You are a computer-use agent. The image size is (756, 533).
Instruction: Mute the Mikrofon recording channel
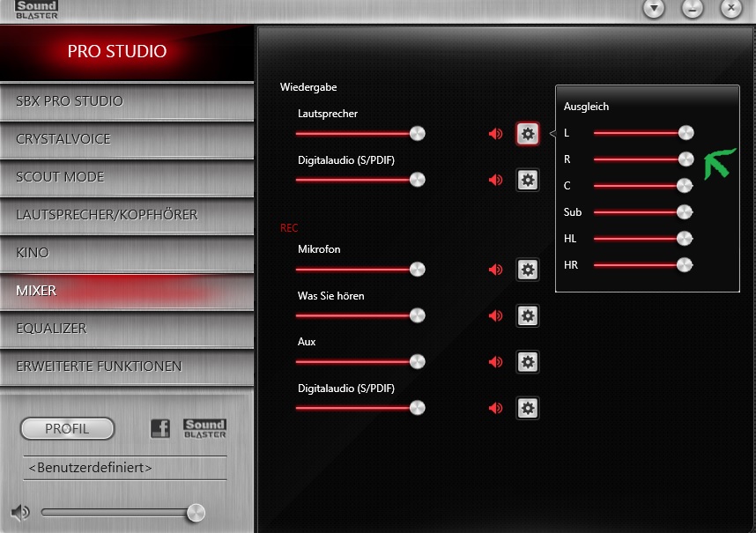click(496, 270)
